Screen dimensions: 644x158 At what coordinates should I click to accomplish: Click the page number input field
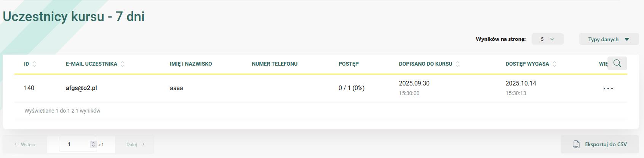pos(75,144)
